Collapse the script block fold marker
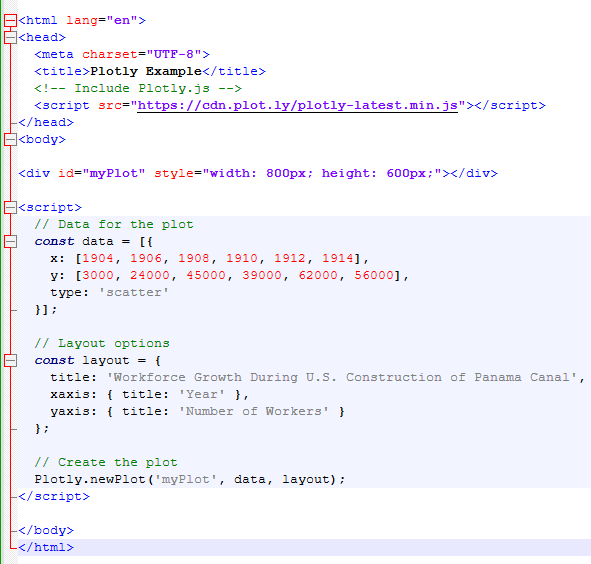Screen dimensions: 591x564 coord(10,207)
